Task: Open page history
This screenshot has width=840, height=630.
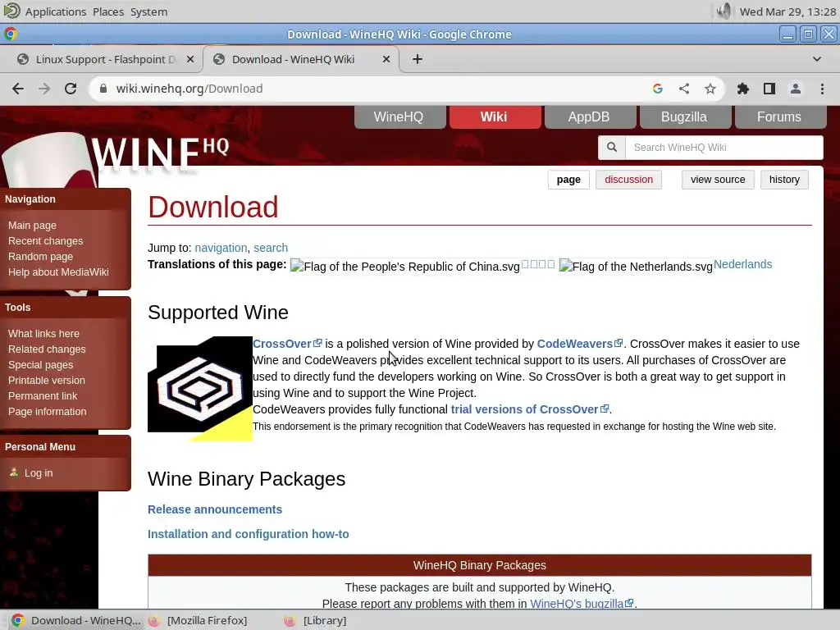Action: tap(784, 180)
